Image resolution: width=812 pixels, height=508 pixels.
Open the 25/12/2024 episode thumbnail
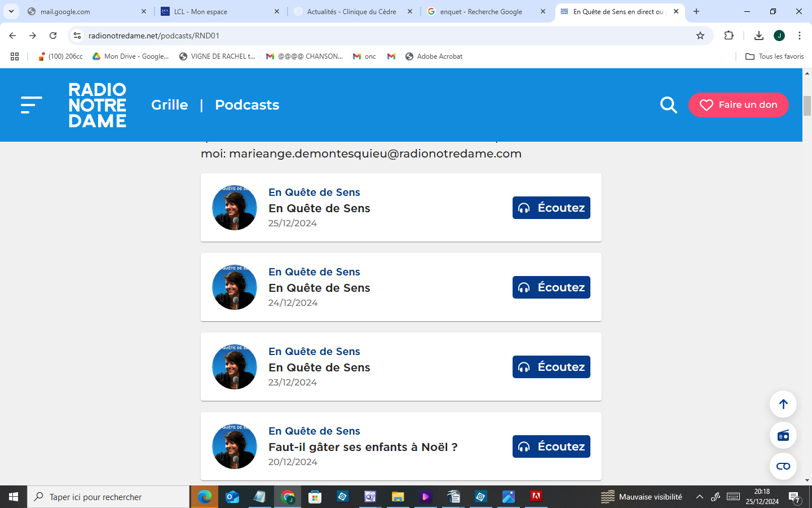click(x=235, y=208)
